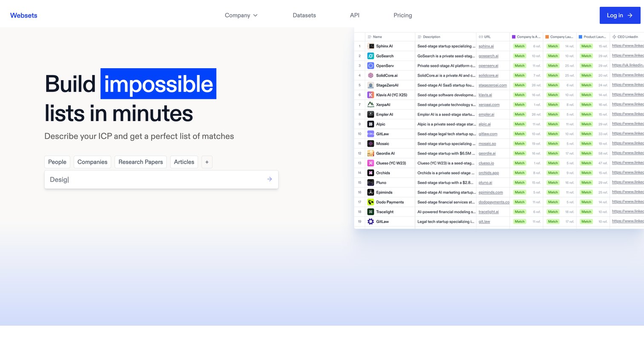Click the Clueso company logo icon
Screen dimensions: 644x347
tap(371, 163)
